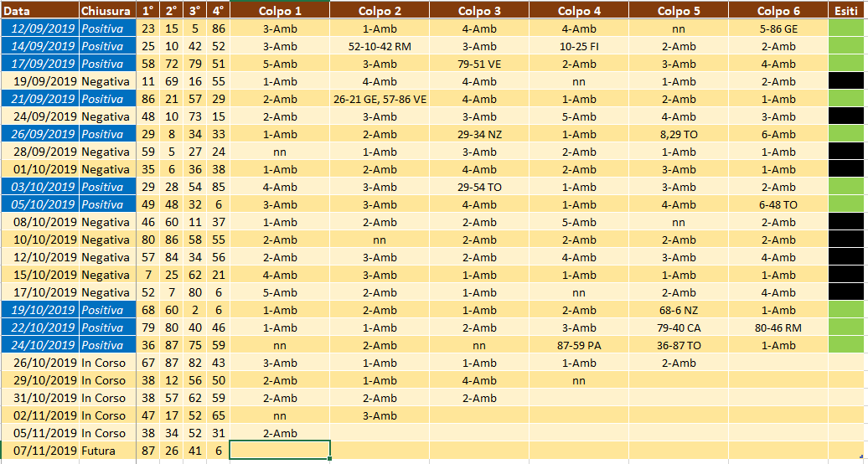Click the green Esiti cell for 24/10/2019

click(846, 346)
